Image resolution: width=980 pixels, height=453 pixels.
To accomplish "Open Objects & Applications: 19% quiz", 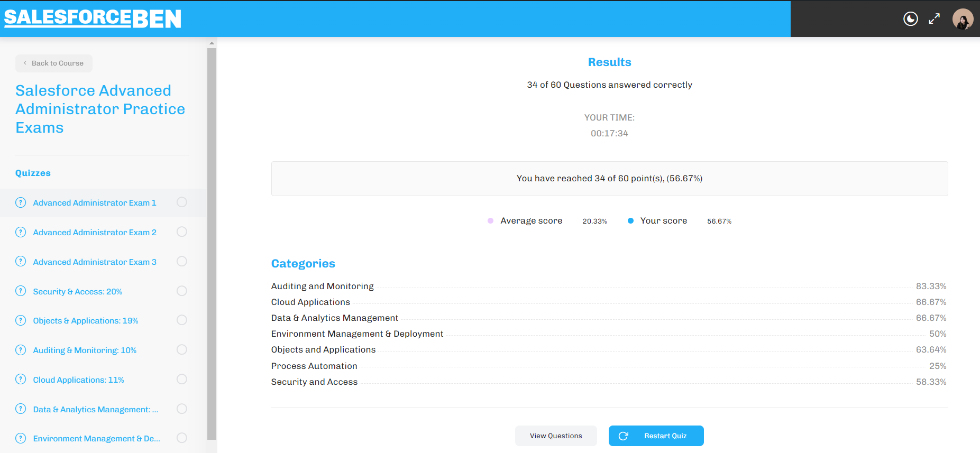I will click(86, 321).
